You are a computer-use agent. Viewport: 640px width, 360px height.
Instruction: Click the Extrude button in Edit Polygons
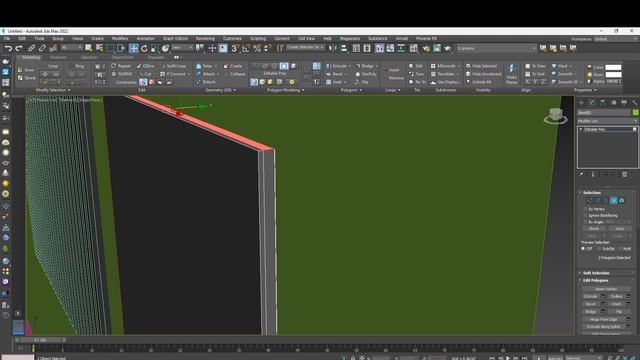(591, 296)
